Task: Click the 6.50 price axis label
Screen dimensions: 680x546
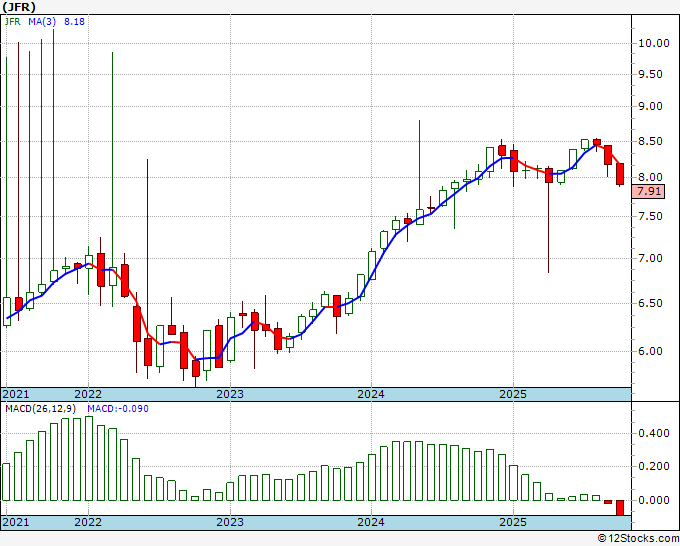Action: coord(651,303)
